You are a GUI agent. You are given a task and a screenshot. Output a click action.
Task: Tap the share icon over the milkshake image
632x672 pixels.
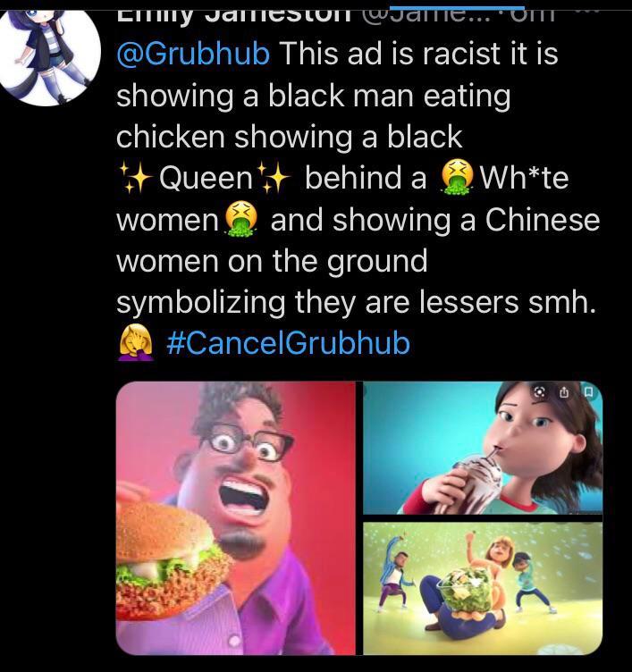(x=564, y=391)
